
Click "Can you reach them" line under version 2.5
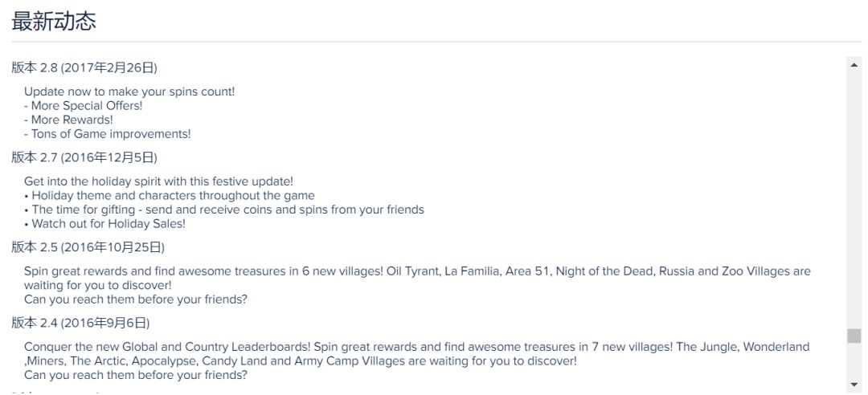(x=136, y=299)
